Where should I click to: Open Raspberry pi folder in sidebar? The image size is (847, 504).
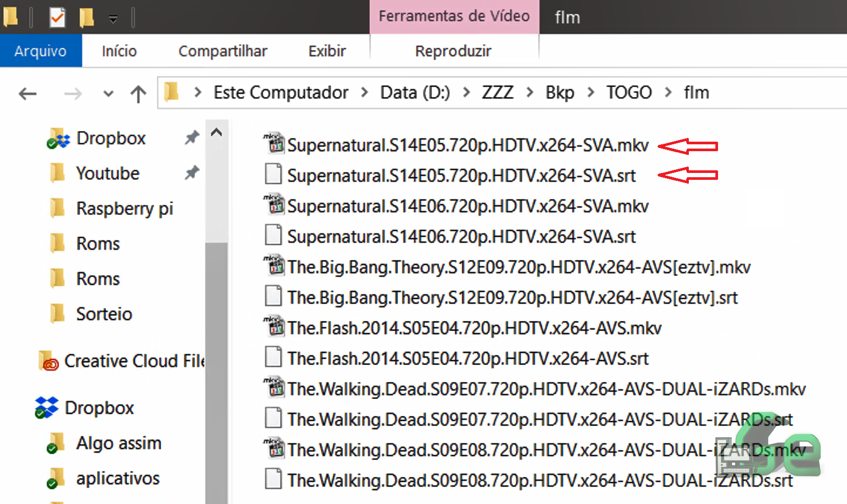[125, 208]
